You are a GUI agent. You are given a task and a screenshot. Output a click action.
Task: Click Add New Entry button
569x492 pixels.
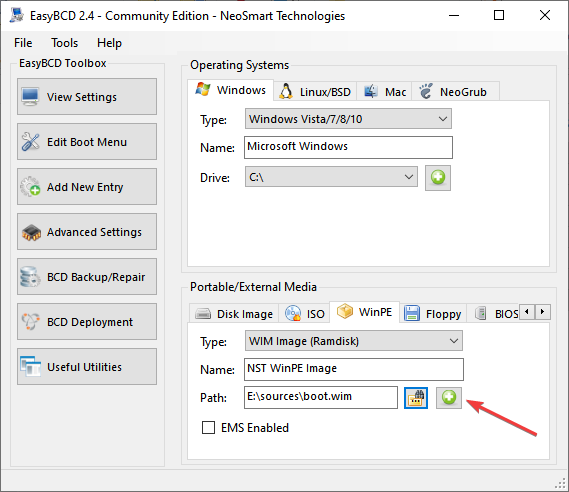tap(87, 187)
